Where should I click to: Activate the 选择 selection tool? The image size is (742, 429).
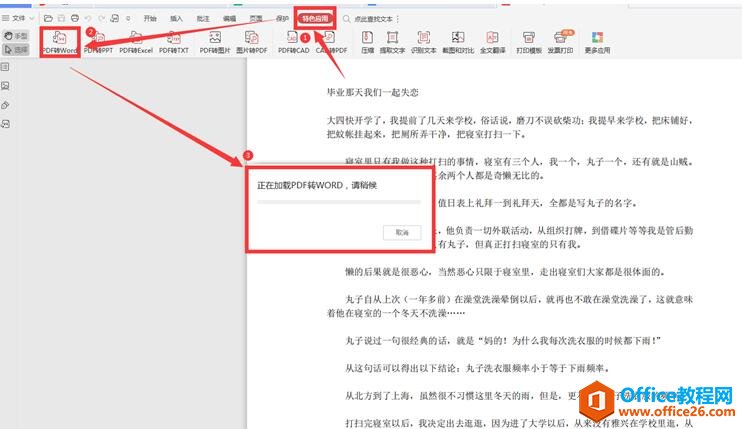(x=16, y=49)
